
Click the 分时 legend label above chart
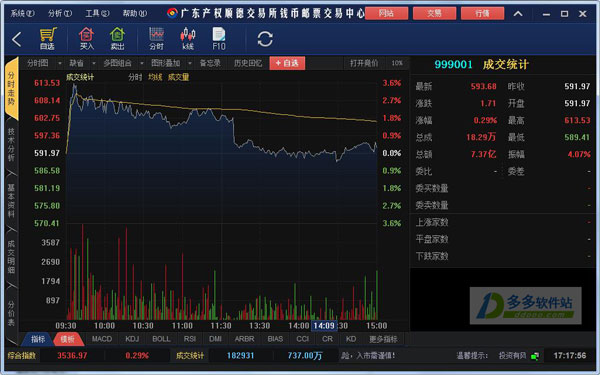[x=135, y=78]
